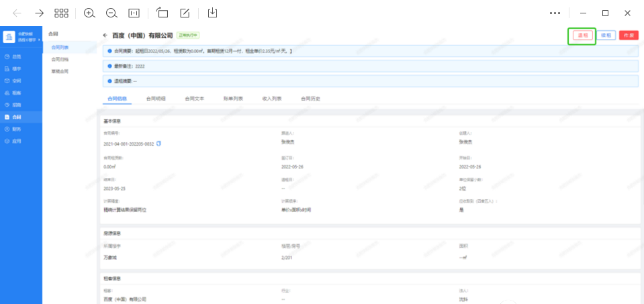Select 合同归档 in the contract submenu

[x=60, y=59]
